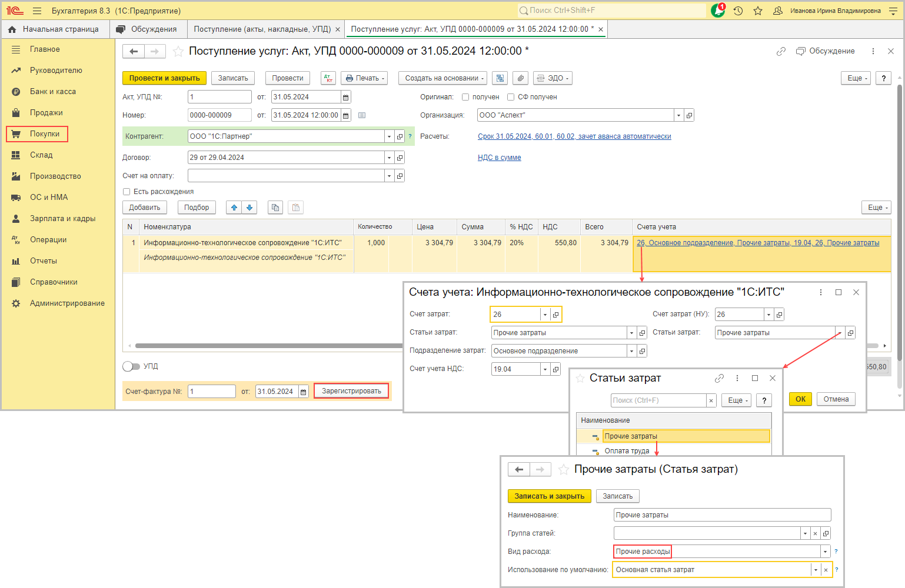Open calendar for Номер date field
The image size is (905, 588).
click(346, 115)
